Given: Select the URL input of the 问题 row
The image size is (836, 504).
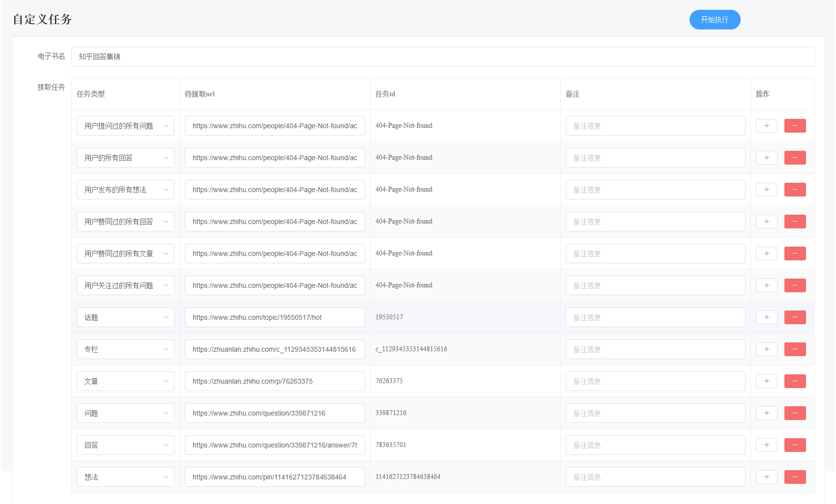Looking at the screenshot, I should [274, 413].
